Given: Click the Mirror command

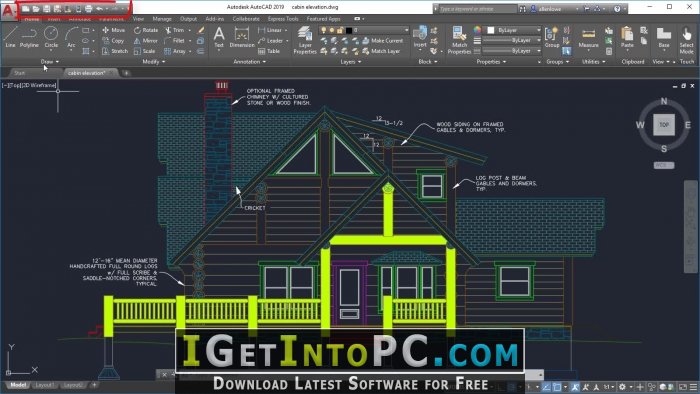Looking at the screenshot, I should [x=146, y=41].
